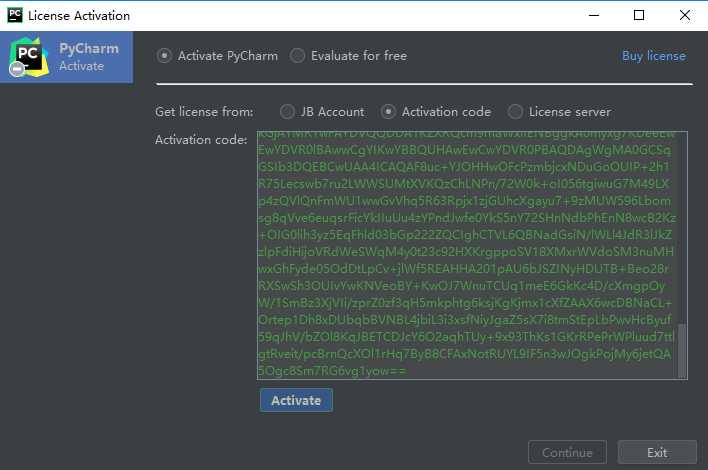Image resolution: width=708 pixels, height=470 pixels.
Task: Click the 'Get license from:' label
Action: tap(204, 112)
